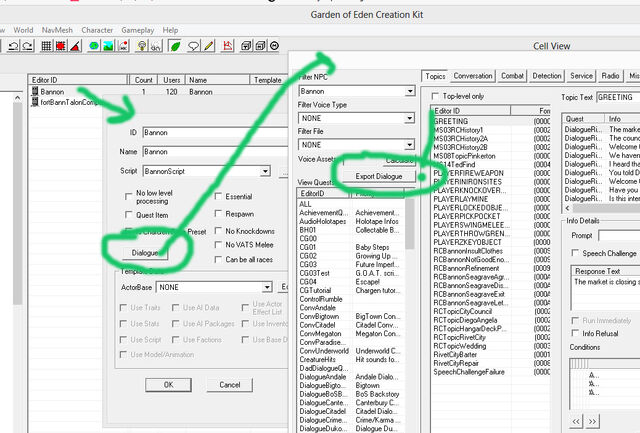Select the Radio tab

coord(610,76)
